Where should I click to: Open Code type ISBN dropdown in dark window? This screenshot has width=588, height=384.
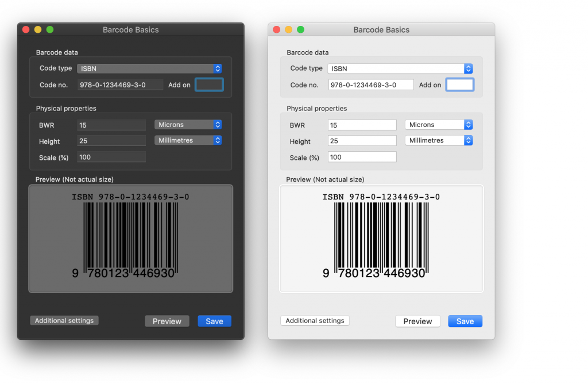pyautogui.click(x=149, y=68)
